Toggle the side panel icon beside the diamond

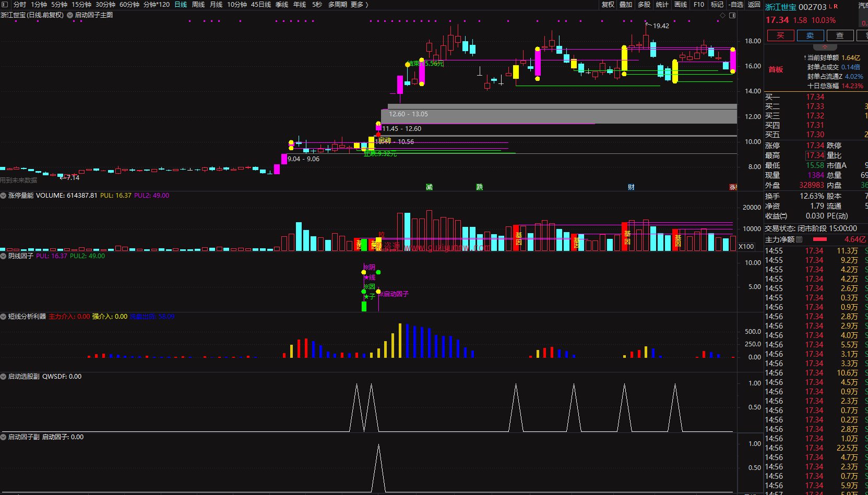(x=732, y=16)
